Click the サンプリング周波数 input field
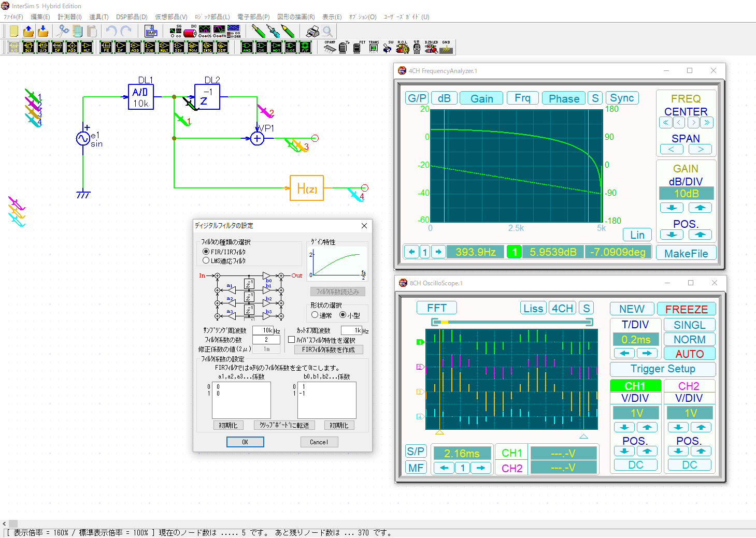This screenshot has height=538, width=756. coord(263,330)
